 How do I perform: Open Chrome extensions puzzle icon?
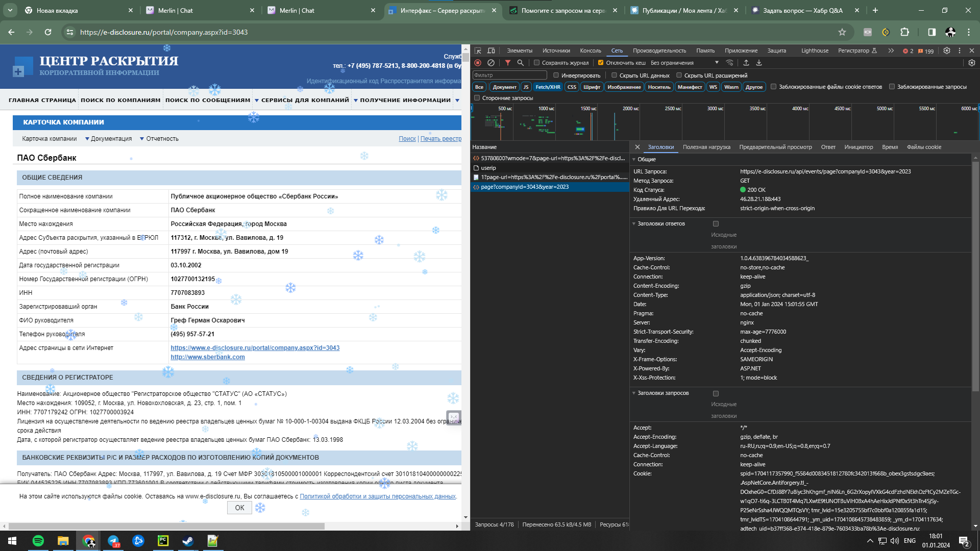(x=904, y=32)
